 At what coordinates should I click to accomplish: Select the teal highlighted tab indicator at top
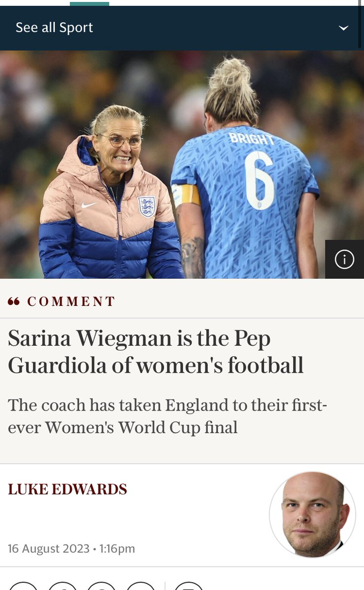pos(89,3)
